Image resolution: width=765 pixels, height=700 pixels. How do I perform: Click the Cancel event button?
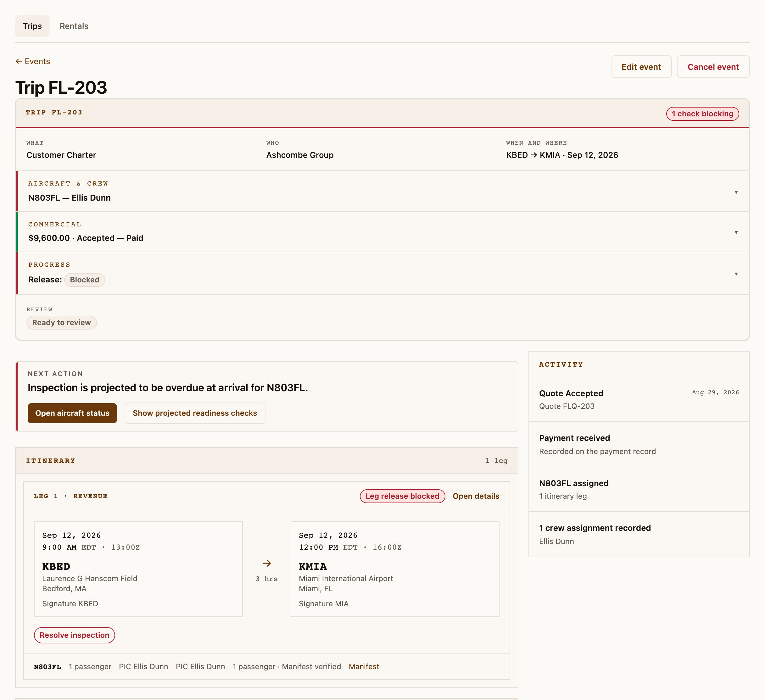[713, 67]
